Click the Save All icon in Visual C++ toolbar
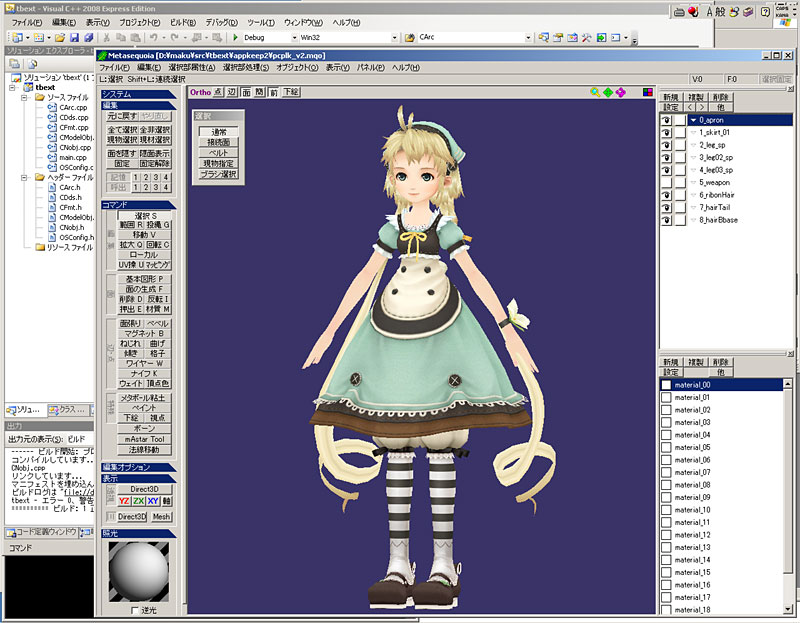This screenshot has height=623, width=800. coord(89,38)
